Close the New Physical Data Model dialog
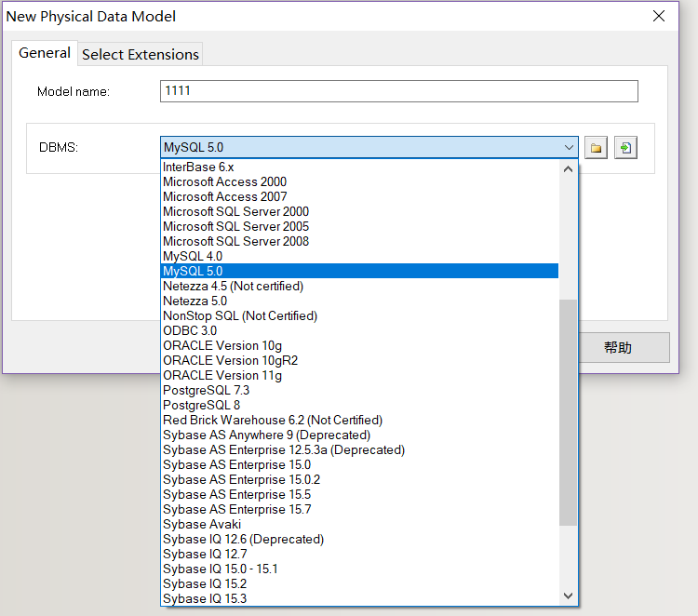Viewport: 698px width, 616px height. coord(659,16)
